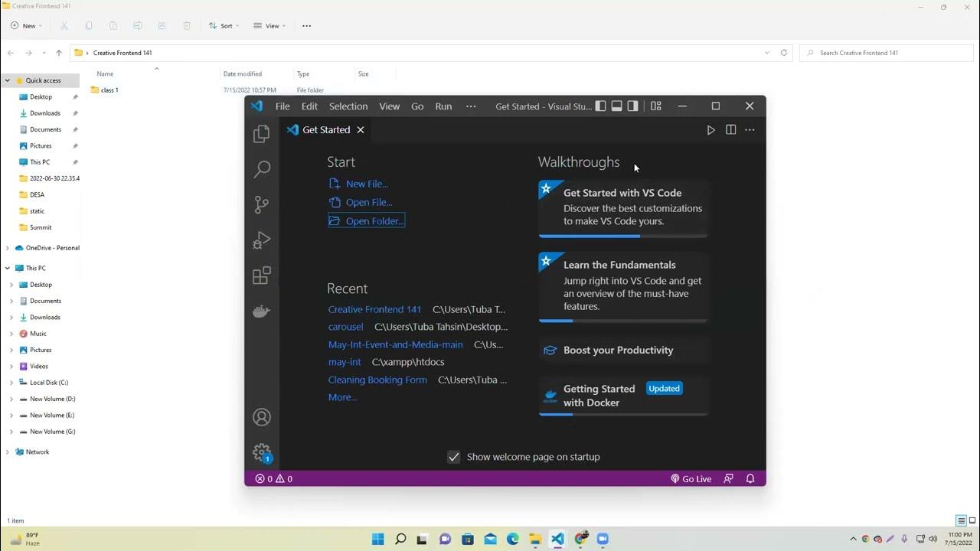Viewport: 980px width, 551px height.
Task: Open address bar history dropdown chevron
Action: (767, 53)
